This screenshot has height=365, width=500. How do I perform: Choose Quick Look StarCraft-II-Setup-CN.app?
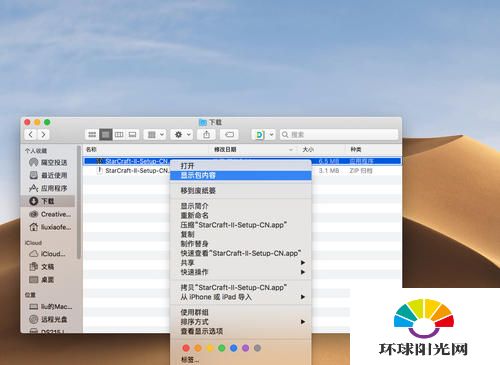(x=241, y=253)
